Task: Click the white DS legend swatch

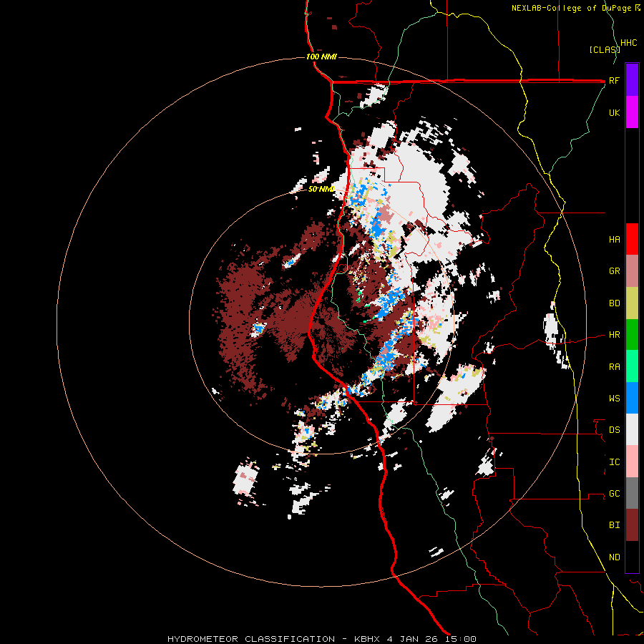Action: coord(632,429)
